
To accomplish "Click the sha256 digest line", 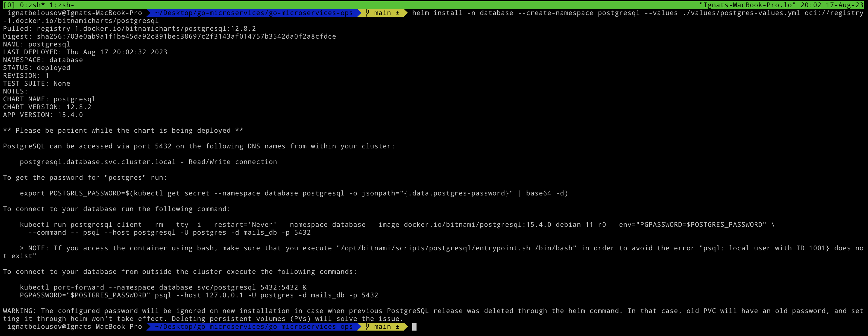I will (x=169, y=36).
